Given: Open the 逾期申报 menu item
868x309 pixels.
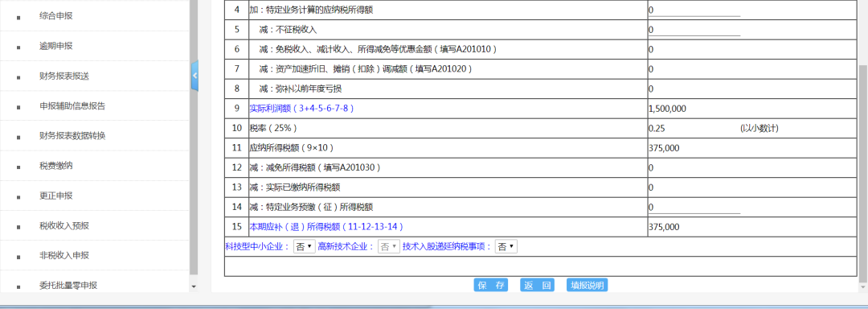Looking at the screenshot, I should tap(56, 46).
